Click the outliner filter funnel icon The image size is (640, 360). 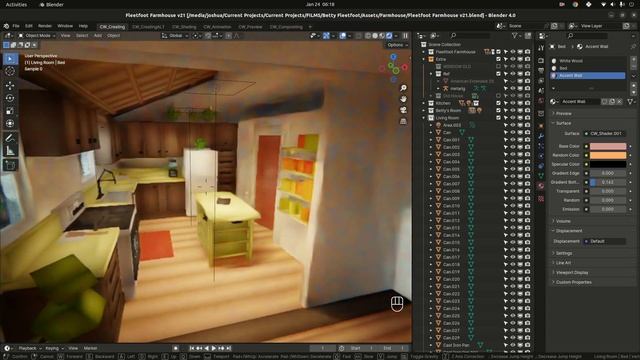pyautogui.click(x=515, y=36)
